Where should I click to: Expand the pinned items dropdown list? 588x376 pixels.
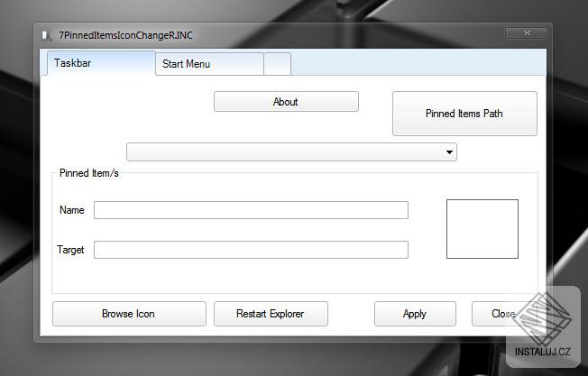291,152
